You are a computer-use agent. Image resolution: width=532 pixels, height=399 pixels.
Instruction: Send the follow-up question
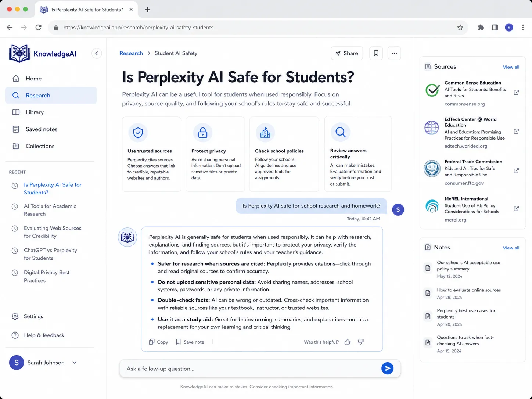387,368
